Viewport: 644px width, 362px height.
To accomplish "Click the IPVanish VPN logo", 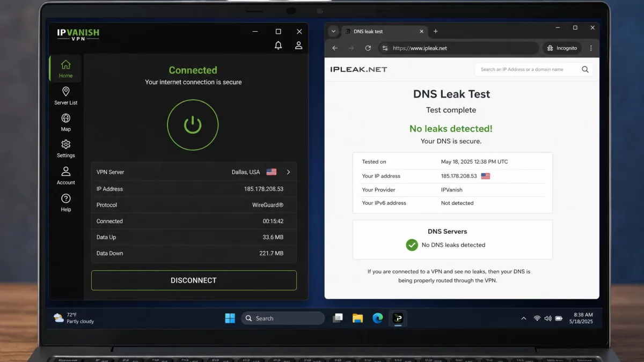I will [78, 34].
